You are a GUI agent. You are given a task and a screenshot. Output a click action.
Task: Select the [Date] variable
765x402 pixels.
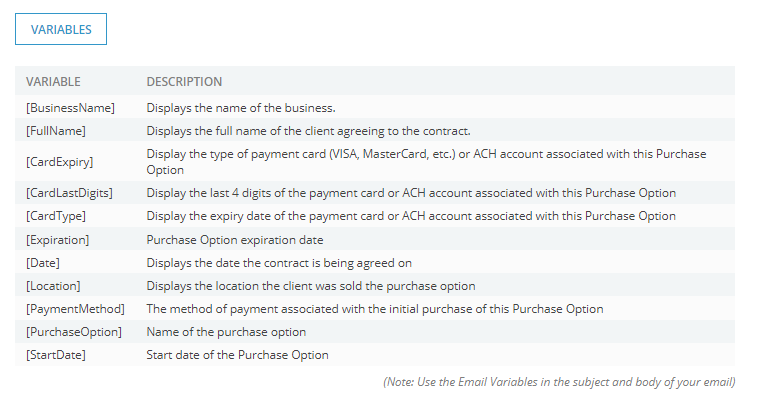(x=43, y=263)
